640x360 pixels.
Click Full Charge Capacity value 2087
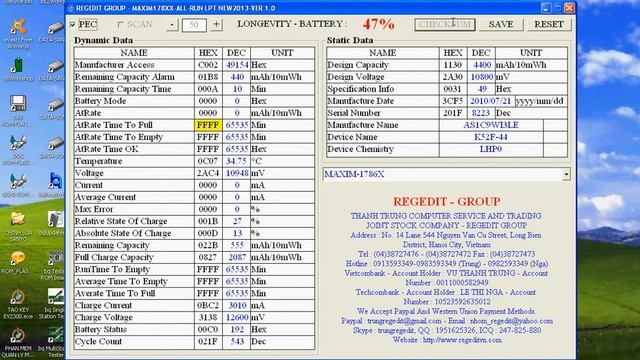[236, 258]
